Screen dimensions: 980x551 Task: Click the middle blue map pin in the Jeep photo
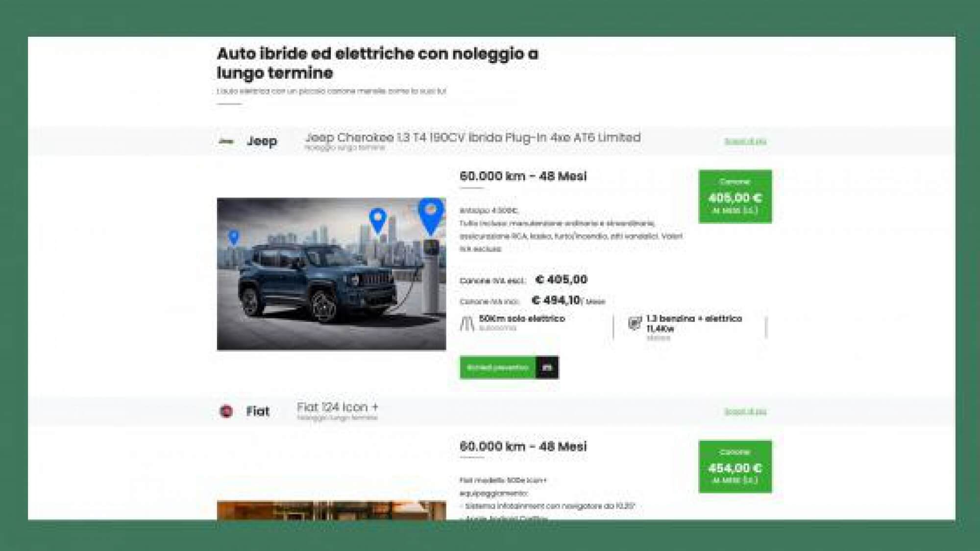[377, 221]
